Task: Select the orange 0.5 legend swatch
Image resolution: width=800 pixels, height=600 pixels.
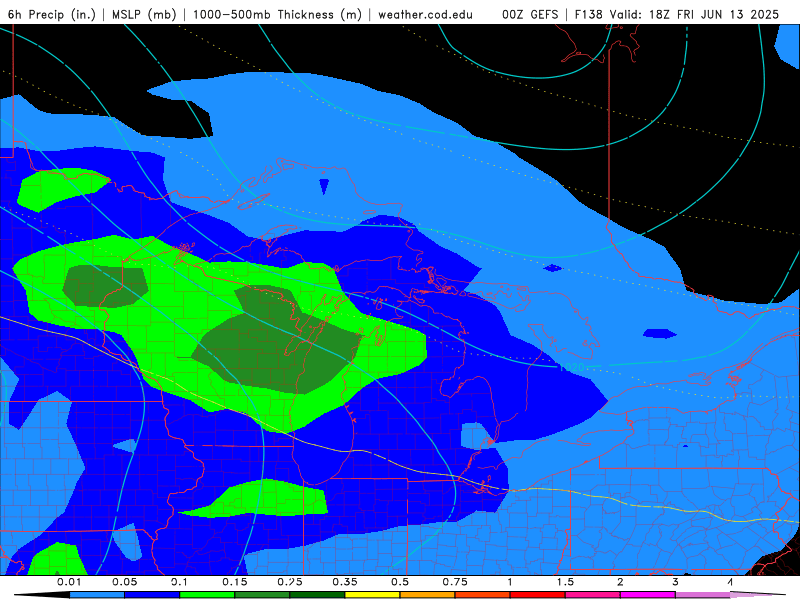Action: (x=428, y=595)
